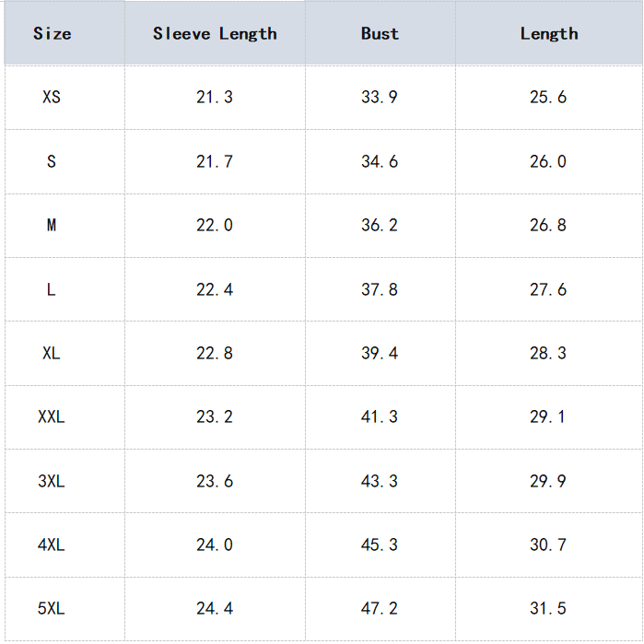
Task: Select the XS size cell
Action: pyautogui.click(x=52, y=97)
